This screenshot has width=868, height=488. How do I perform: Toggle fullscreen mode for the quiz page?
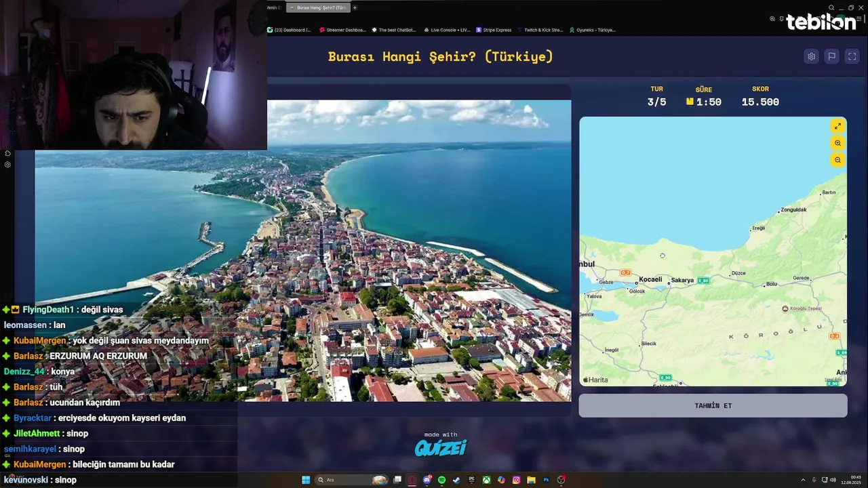click(852, 57)
